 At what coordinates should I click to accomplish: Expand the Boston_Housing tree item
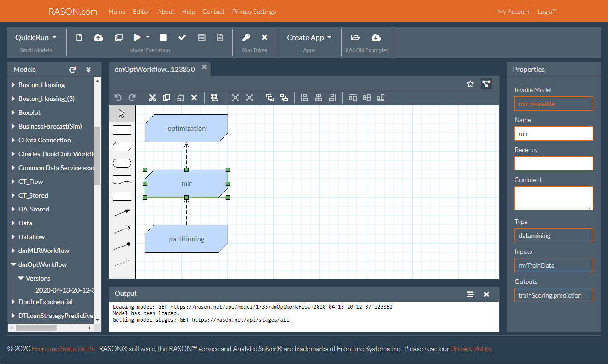[x=13, y=85]
